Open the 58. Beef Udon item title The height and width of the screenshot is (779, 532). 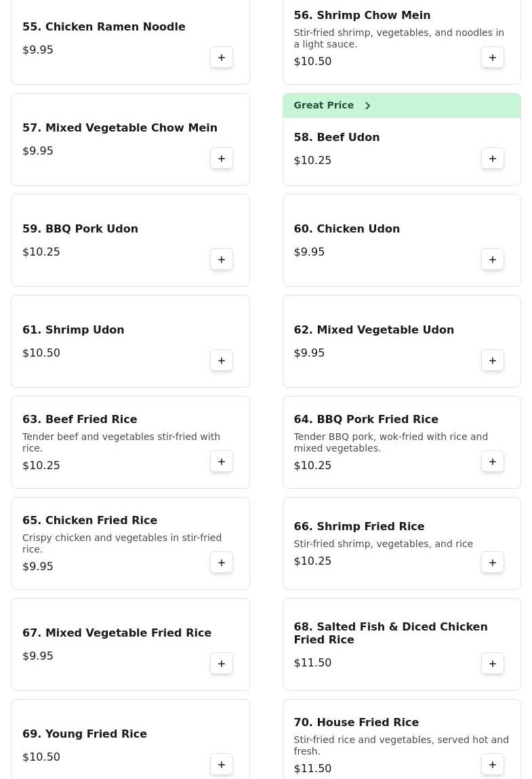(336, 137)
